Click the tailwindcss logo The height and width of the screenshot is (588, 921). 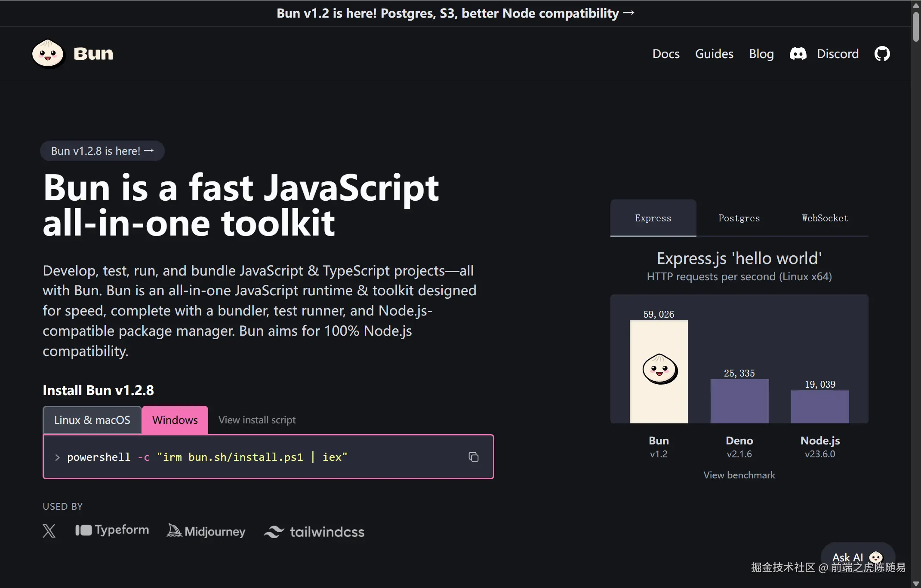tap(314, 532)
